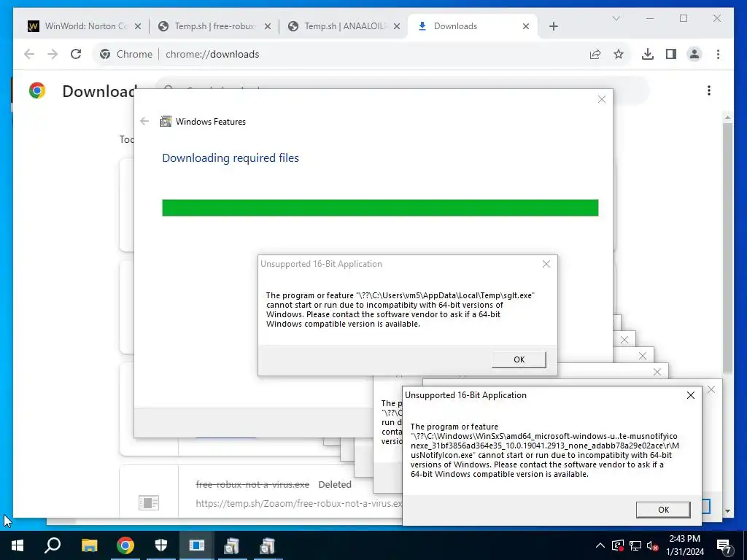
Task: Switch to Temp.sh ANAALOIL tab
Action: [x=344, y=26]
